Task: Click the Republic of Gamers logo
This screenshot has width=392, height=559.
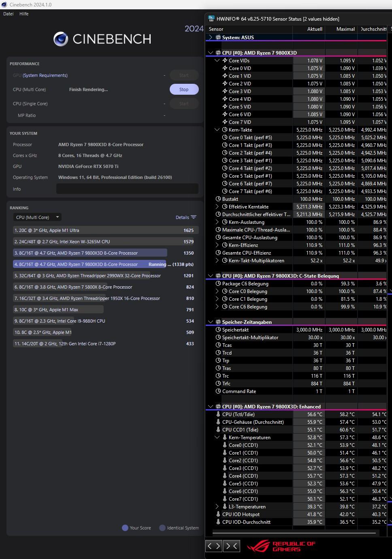Action: (281, 546)
